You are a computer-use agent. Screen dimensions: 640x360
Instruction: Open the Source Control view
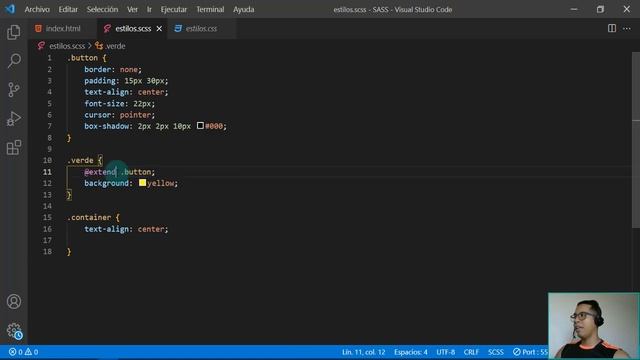(x=13, y=89)
